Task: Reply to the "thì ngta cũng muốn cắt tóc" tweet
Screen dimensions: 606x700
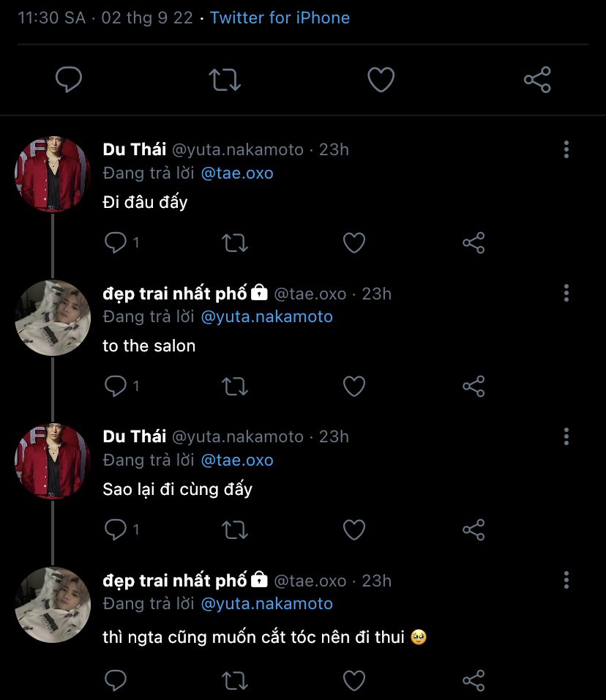Action: pos(116,681)
